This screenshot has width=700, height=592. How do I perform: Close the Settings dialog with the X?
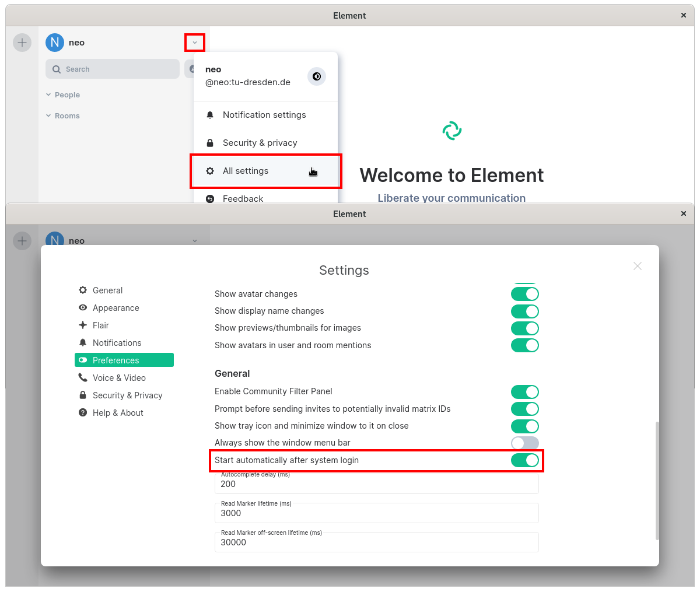638,266
